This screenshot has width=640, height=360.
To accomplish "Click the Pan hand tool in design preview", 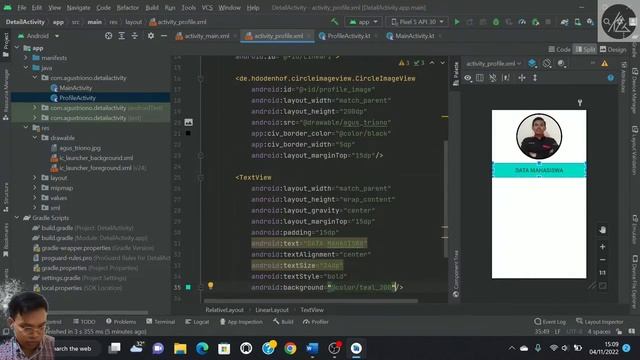I will tap(602, 230).
